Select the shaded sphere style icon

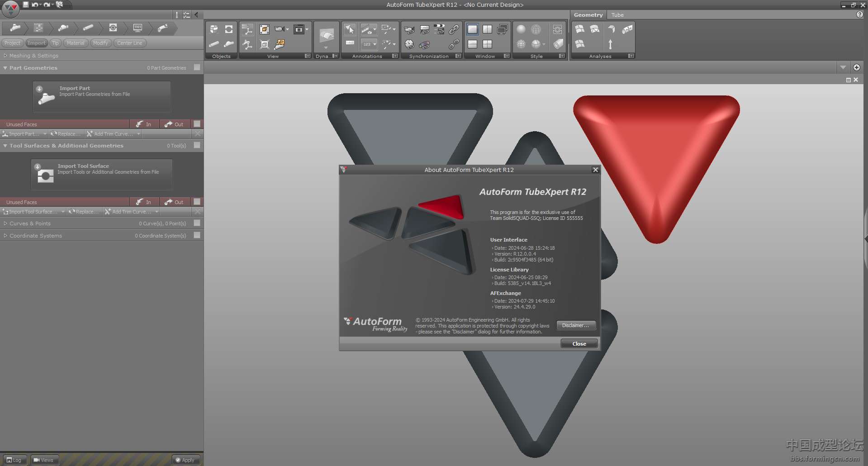click(521, 29)
